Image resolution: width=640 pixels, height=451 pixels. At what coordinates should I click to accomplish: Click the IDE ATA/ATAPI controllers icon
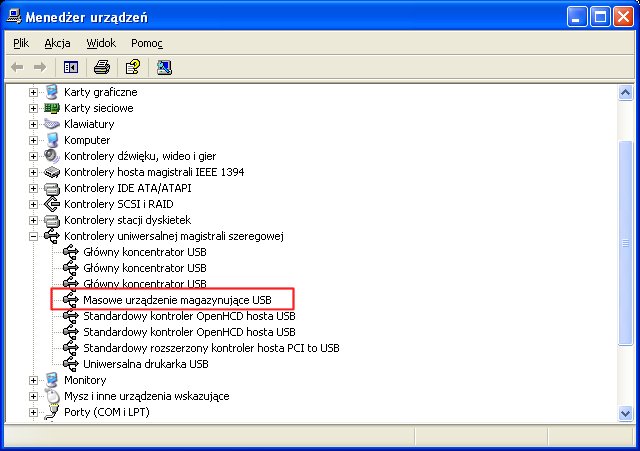(x=52, y=188)
